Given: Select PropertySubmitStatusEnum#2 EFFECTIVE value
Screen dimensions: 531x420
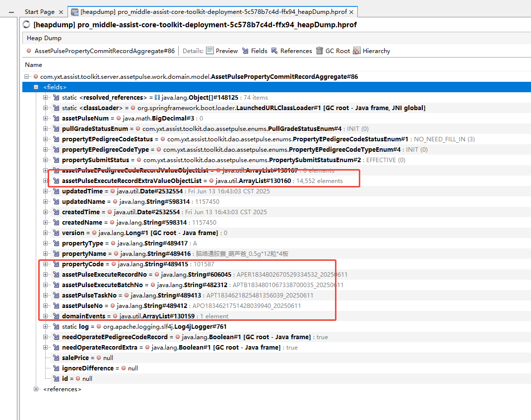Looking at the screenshot, I should (274, 160).
